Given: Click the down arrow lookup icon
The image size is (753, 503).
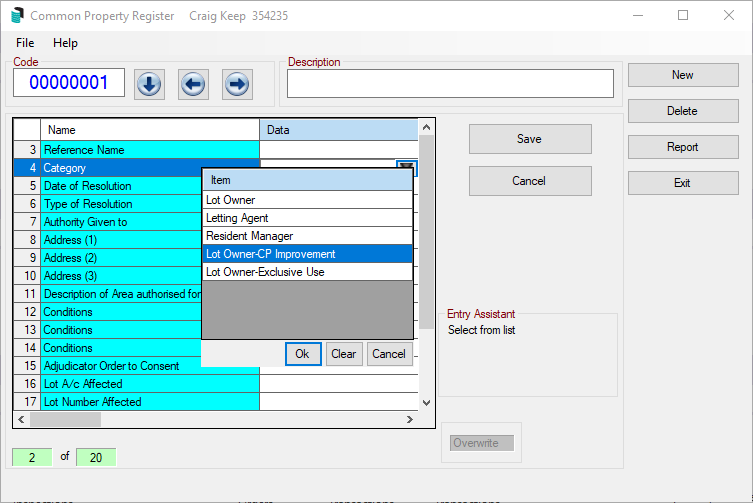Looking at the screenshot, I should pos(149,85).
